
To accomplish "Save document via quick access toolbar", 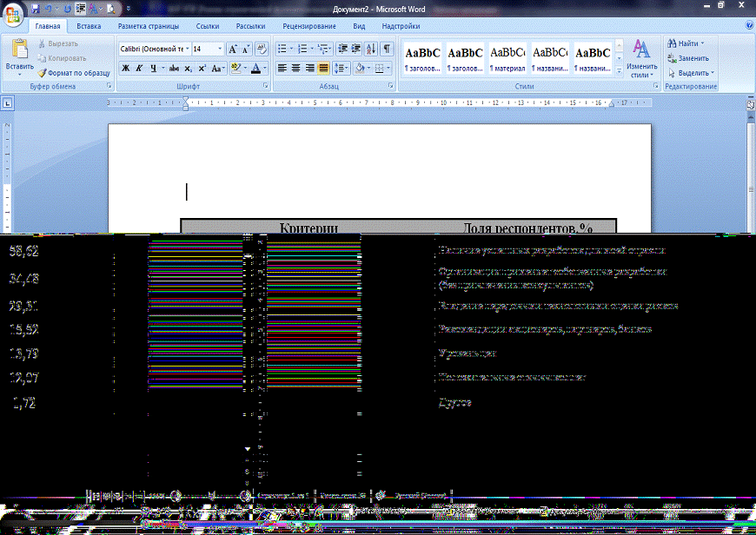I will [x=35, y=7].
